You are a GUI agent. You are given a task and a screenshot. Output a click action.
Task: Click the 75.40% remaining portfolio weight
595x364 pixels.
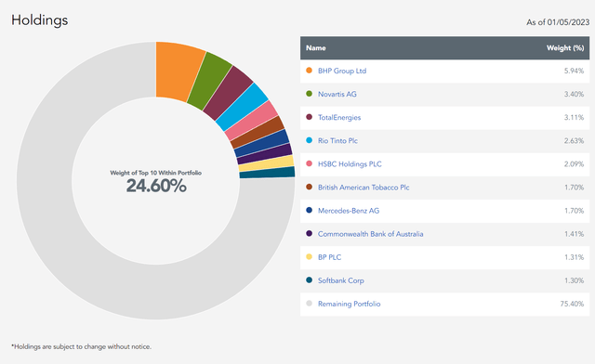572,304
